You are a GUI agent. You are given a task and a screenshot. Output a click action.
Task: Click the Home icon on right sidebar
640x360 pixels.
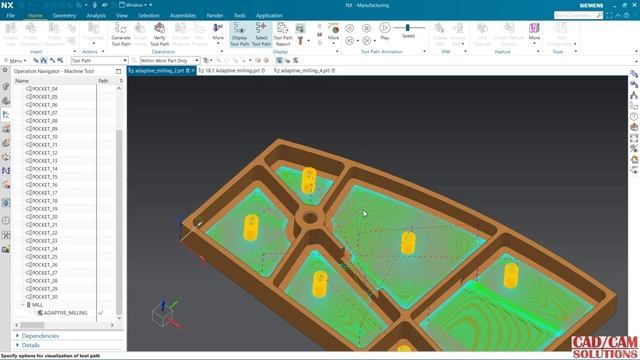pos(634,160)
